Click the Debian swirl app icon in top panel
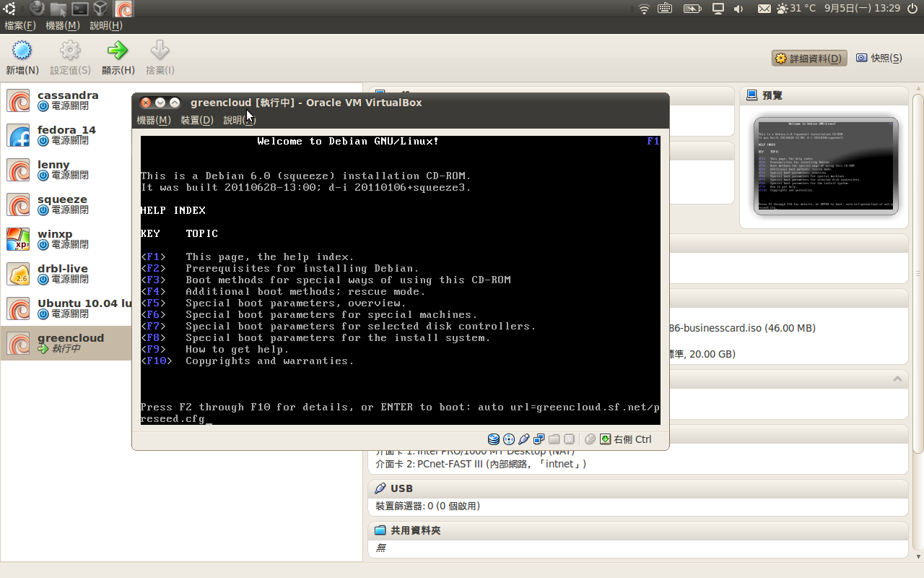 tap(123, 9)
